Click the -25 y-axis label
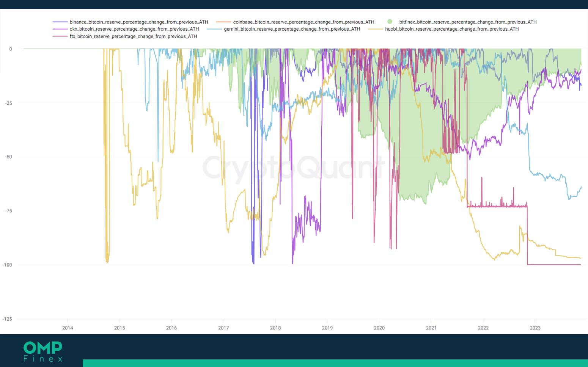This screenshot has height=367, width=588. coord(8,103)
